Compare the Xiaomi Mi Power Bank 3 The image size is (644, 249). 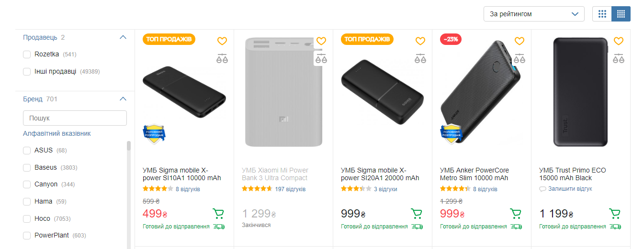pyautogui.click(x=321, y=59)
